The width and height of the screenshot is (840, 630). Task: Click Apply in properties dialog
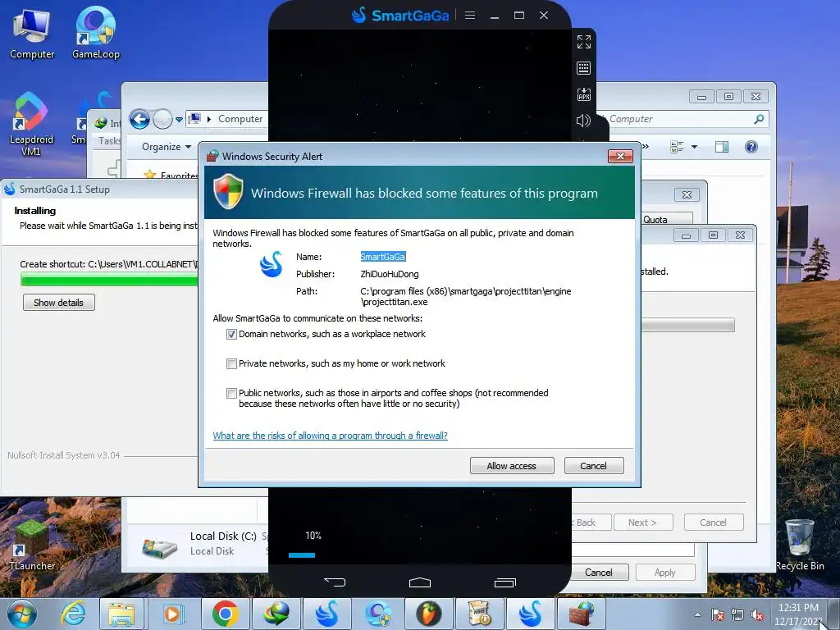(x=664, y=573)
